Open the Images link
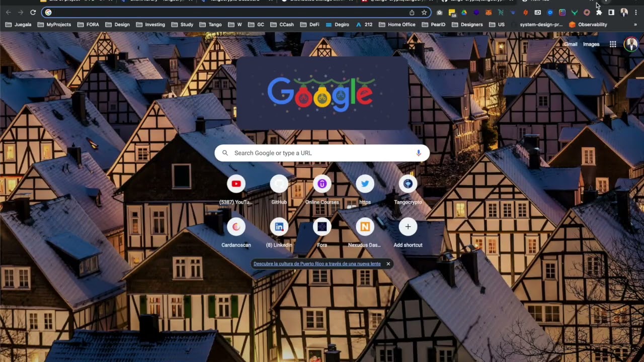Viewport: 644px width, 362px height. point(591,44)
